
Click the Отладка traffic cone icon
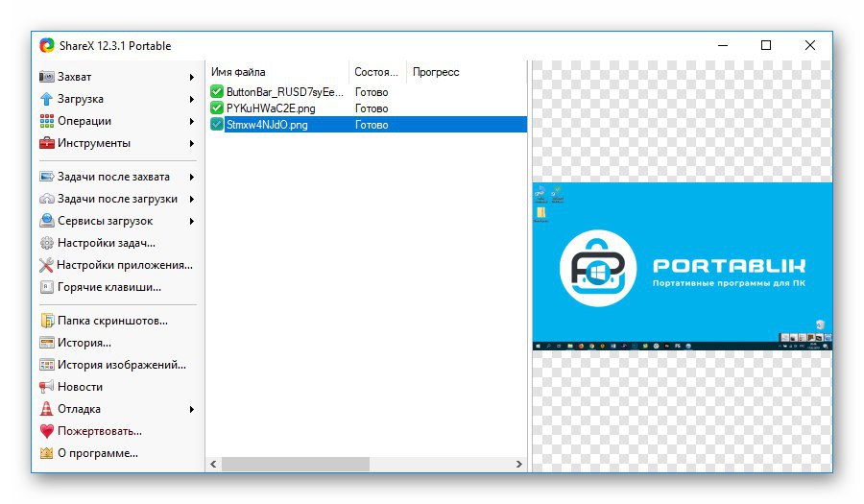(47, 409)
